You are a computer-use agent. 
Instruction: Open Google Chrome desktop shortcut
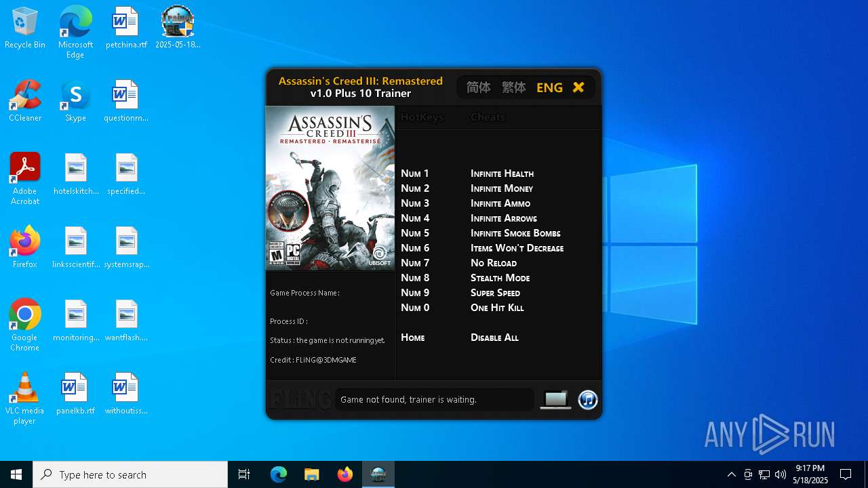25,325
